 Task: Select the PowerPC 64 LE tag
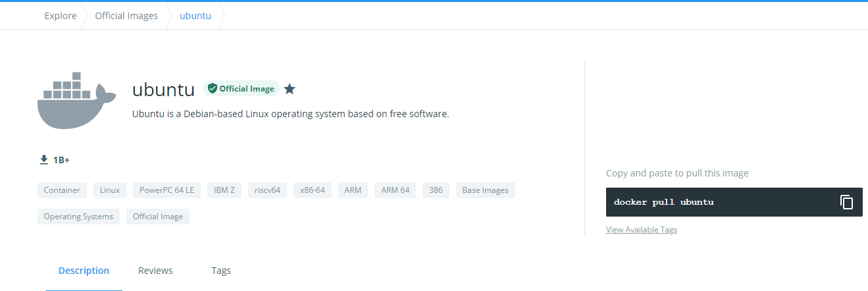click(166, 190)
